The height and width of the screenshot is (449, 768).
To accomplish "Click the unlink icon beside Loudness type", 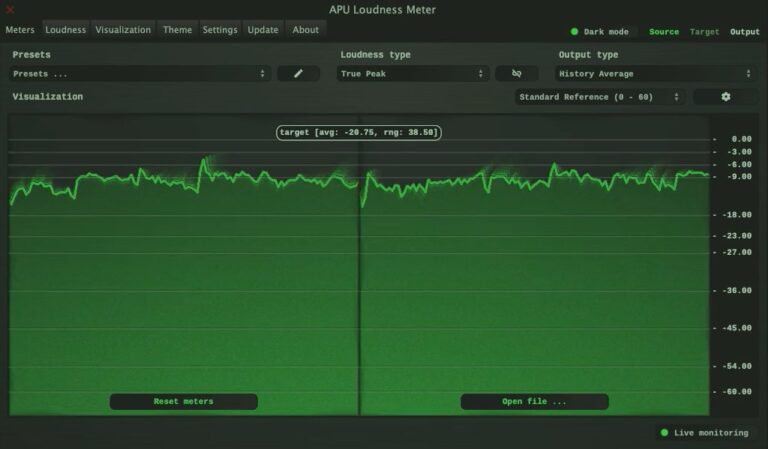I will 517,73.
